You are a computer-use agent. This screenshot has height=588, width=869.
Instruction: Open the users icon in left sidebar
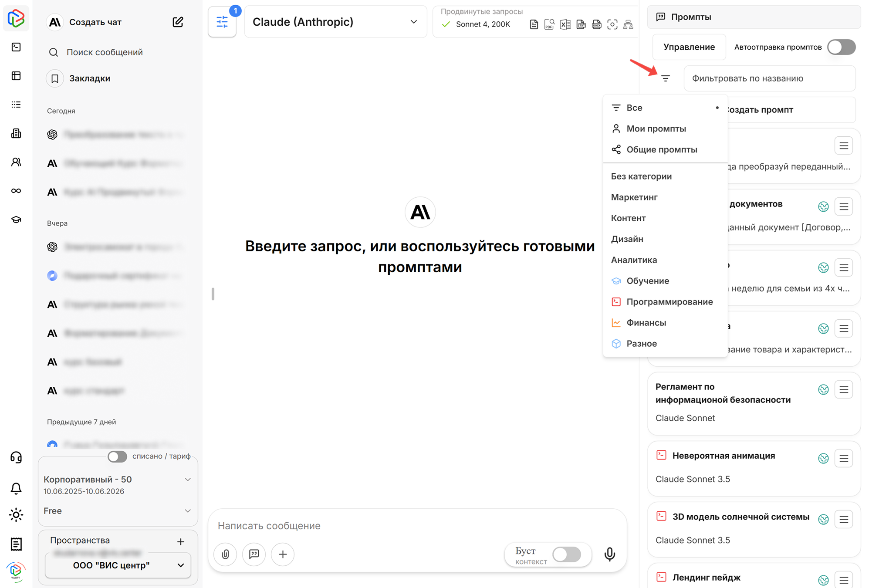pos(16,162)
